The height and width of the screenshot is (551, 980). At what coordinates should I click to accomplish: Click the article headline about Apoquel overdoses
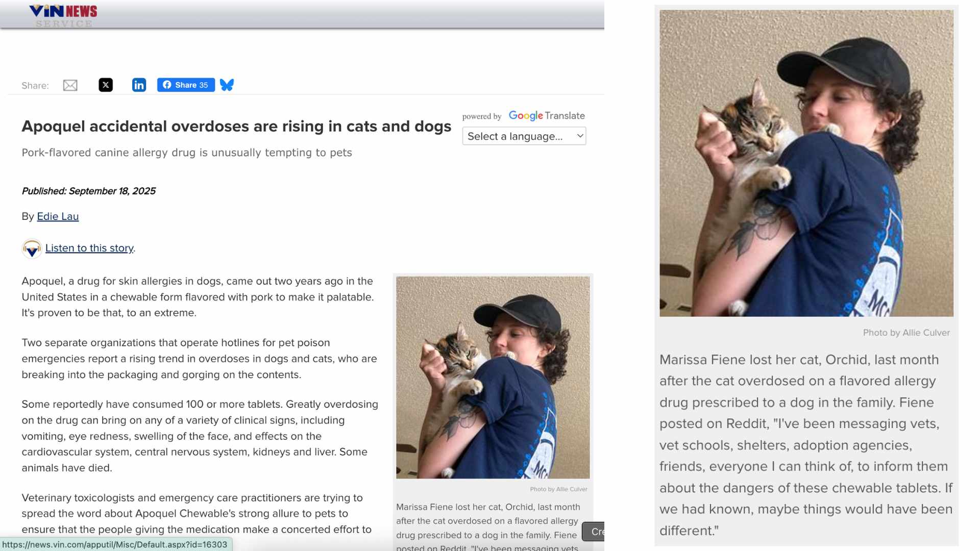click(236, 126)
